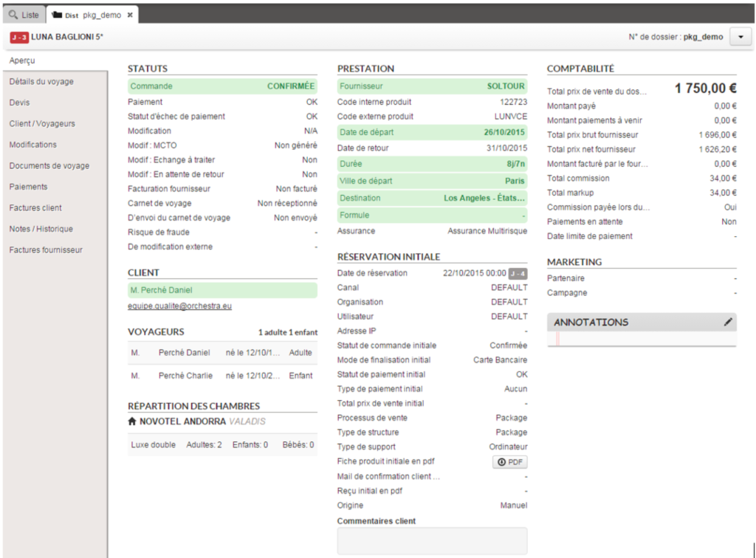Screen dimensions: 756x558
Task: Go to Détails du voyage section
Action: [x=41, y=82]
